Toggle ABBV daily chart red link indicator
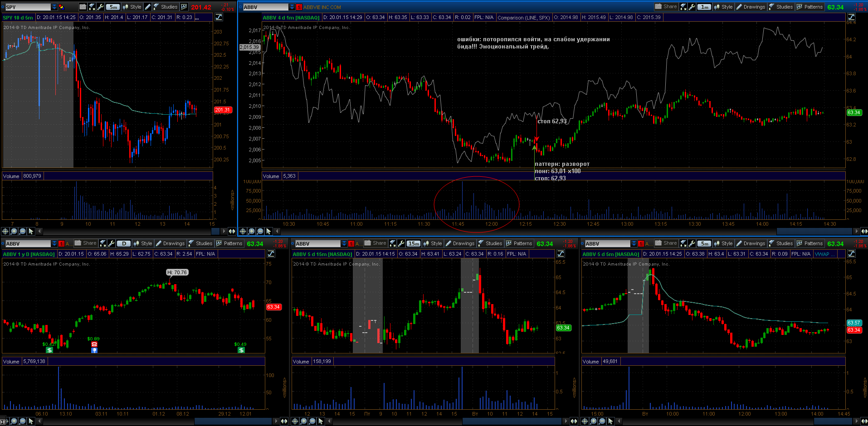 (61, 243)
